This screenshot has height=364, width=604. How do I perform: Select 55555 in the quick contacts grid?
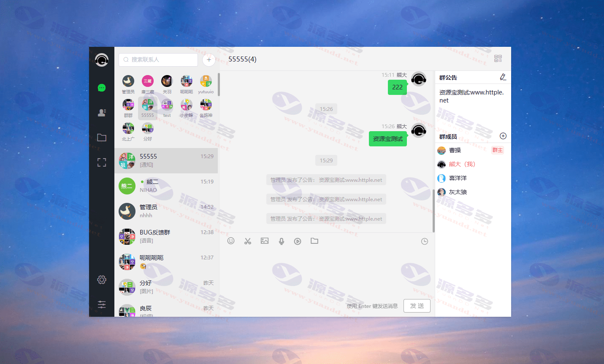[x=148, y=108]
